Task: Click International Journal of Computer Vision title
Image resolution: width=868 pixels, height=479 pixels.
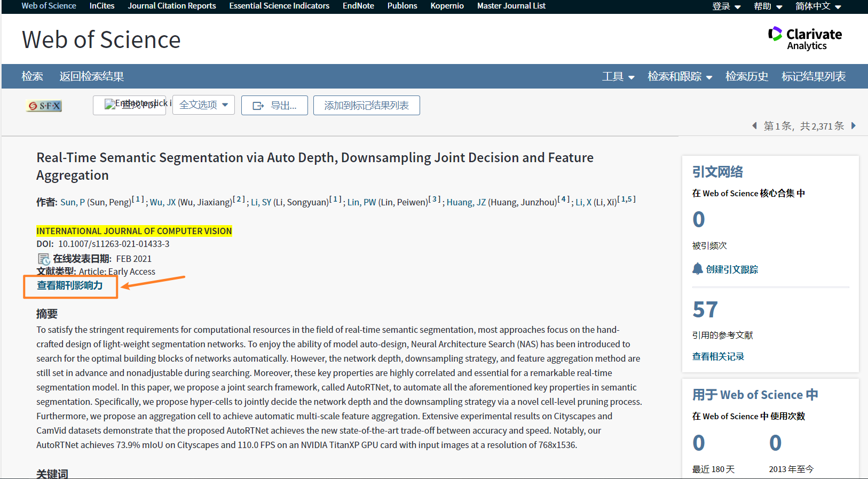Action: [134, 231]
